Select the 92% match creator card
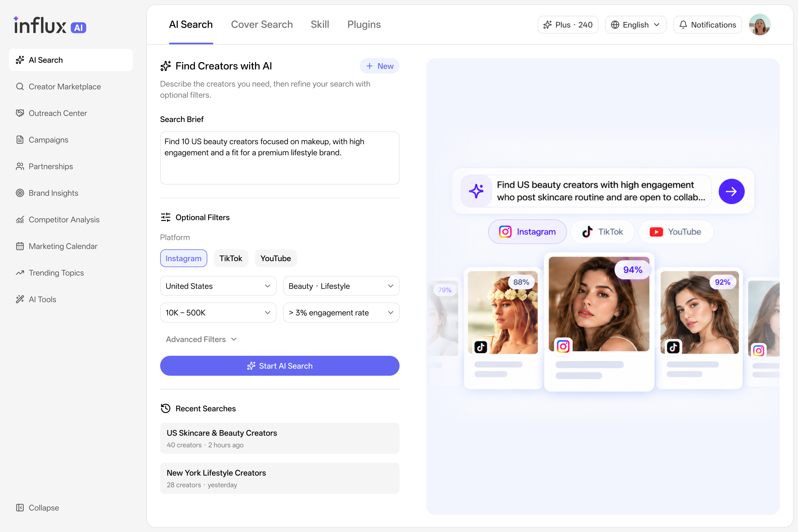This screenshot has height=532, width=798. pos(699,328)
